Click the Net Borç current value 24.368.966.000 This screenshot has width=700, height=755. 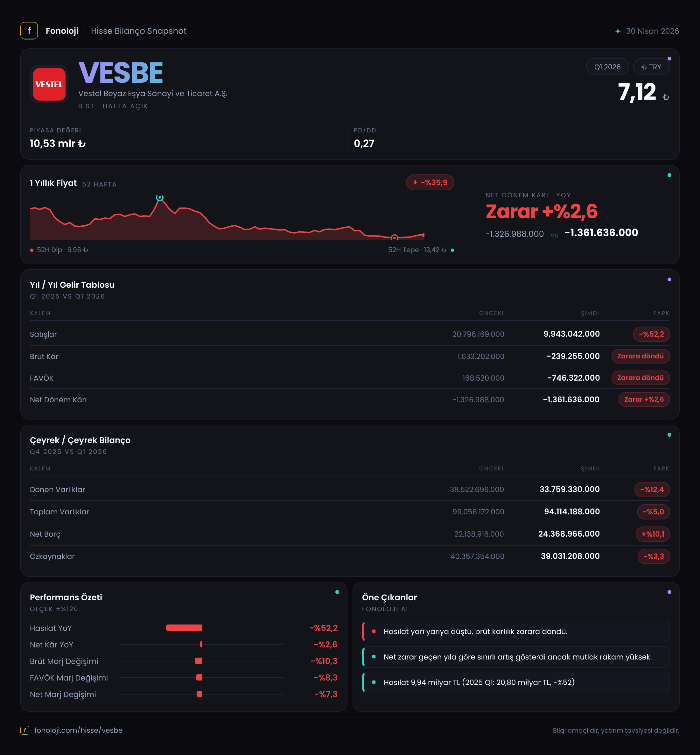click(569, 534)
